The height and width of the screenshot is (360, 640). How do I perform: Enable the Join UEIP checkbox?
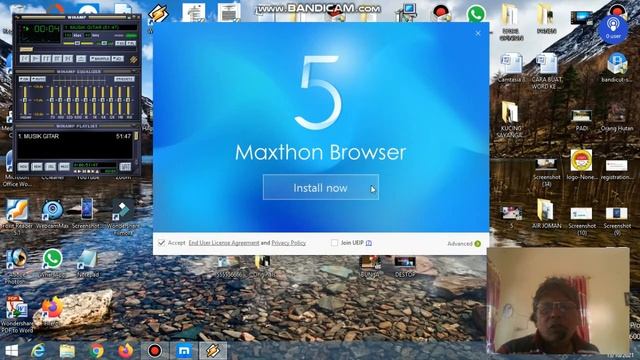[334, 243]
